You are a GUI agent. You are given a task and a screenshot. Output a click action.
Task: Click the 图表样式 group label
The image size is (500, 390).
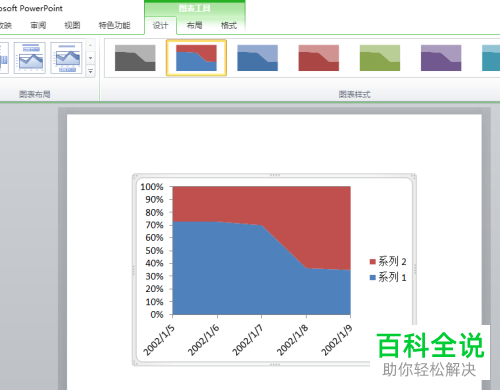tap(354, 95)
